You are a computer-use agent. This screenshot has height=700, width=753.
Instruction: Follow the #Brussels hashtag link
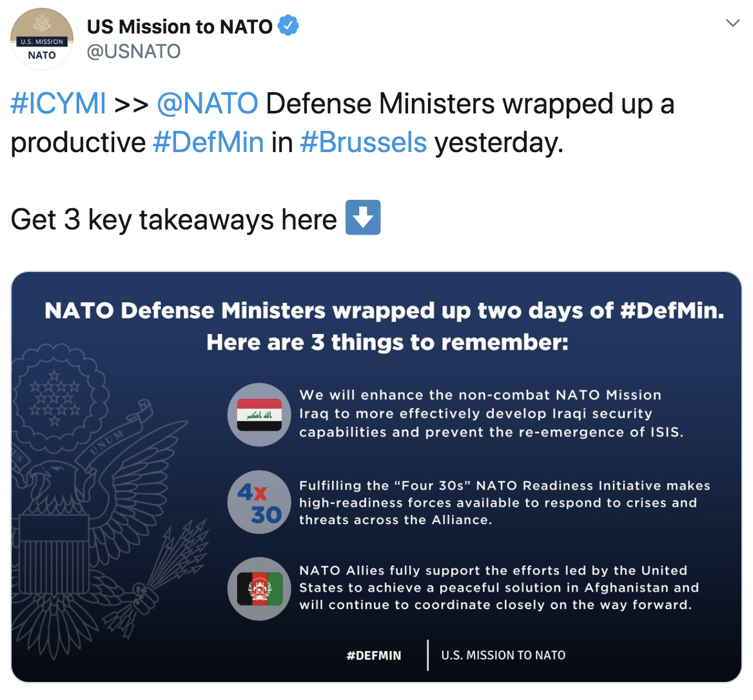(x=364, y=142)
